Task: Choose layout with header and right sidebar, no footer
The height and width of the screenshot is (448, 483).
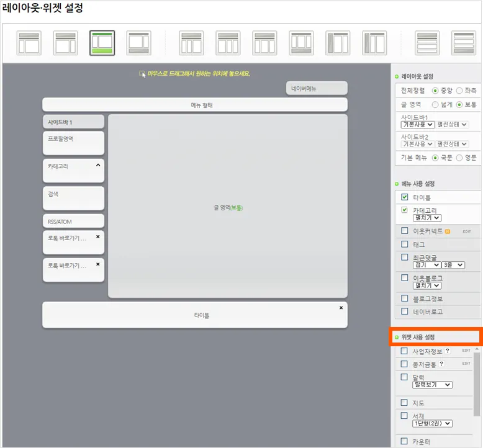Action: pyautogui.click(x=66, y=43)
